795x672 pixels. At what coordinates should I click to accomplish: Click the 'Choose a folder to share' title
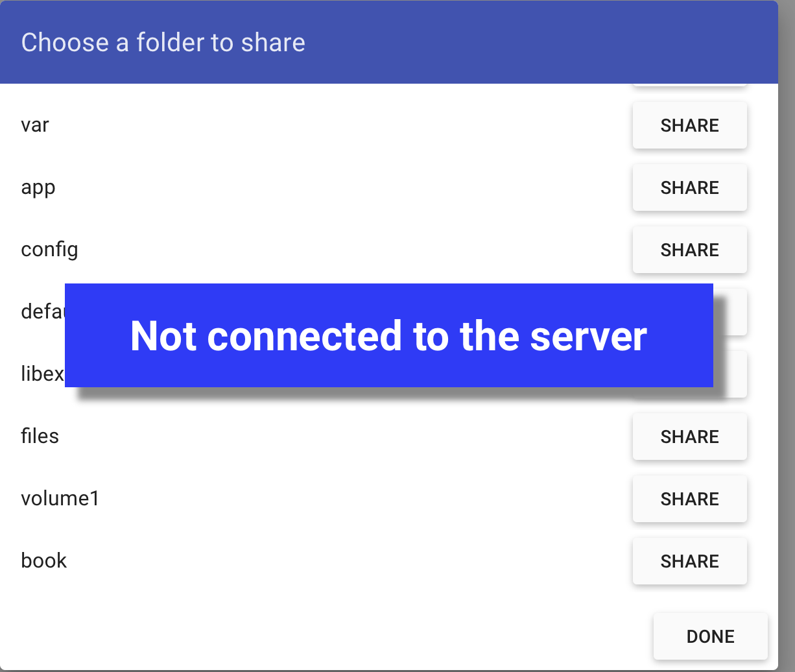(163, 43)
